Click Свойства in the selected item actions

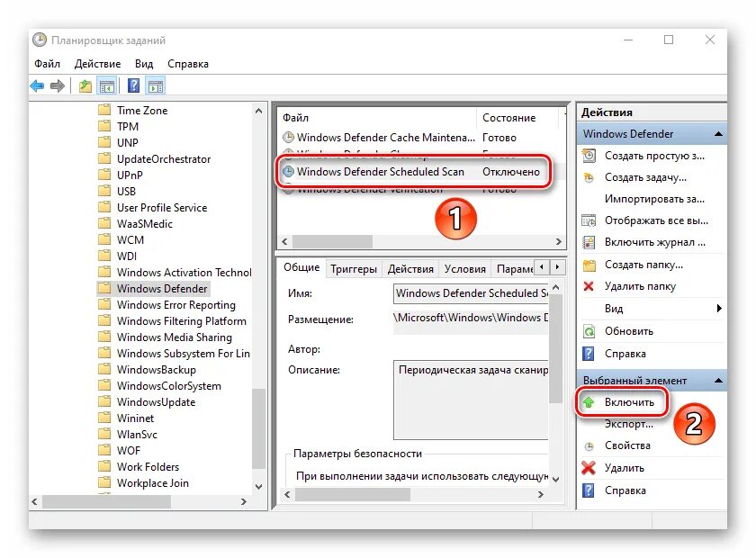click(627, 445)
